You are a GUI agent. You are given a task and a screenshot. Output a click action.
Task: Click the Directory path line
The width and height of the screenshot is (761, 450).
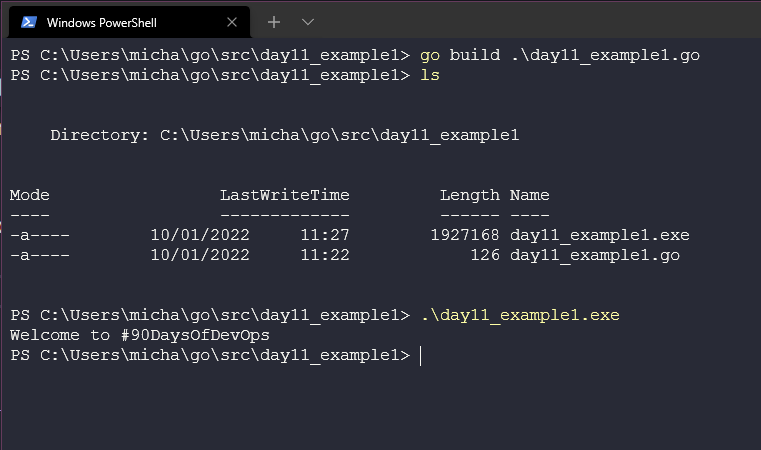(284, 135)
